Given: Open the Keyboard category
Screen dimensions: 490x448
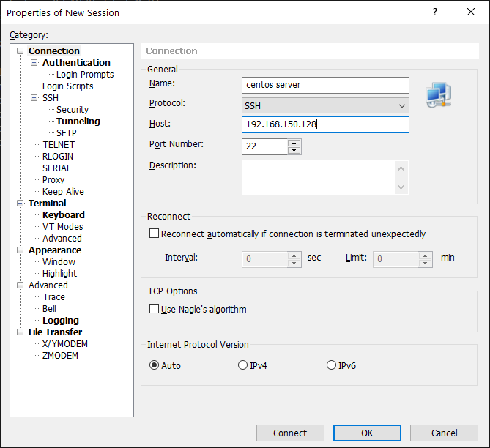Looking at the screenshot, I should coord(64,215).
